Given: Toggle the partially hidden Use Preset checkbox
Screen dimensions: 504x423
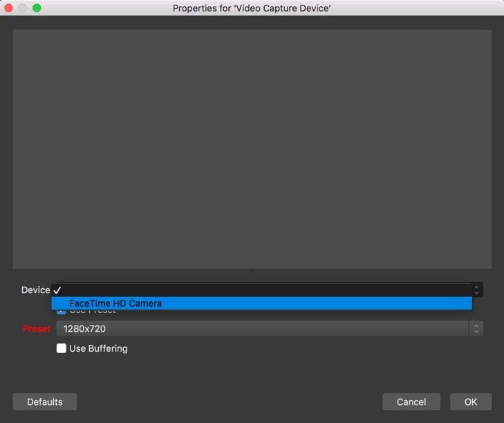Looking at the screenshot, I should [62, 312].
